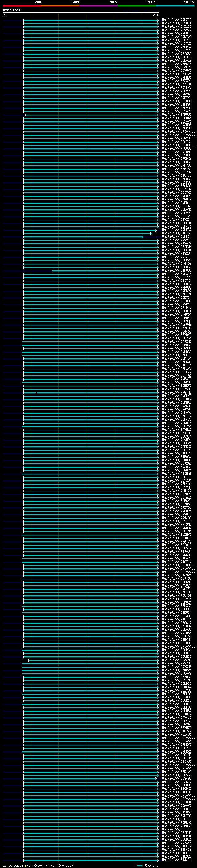This screenshot has height=868, width=197.
Task: Open hit UniRef100_Q8S8T4
Action: (177, 23)
